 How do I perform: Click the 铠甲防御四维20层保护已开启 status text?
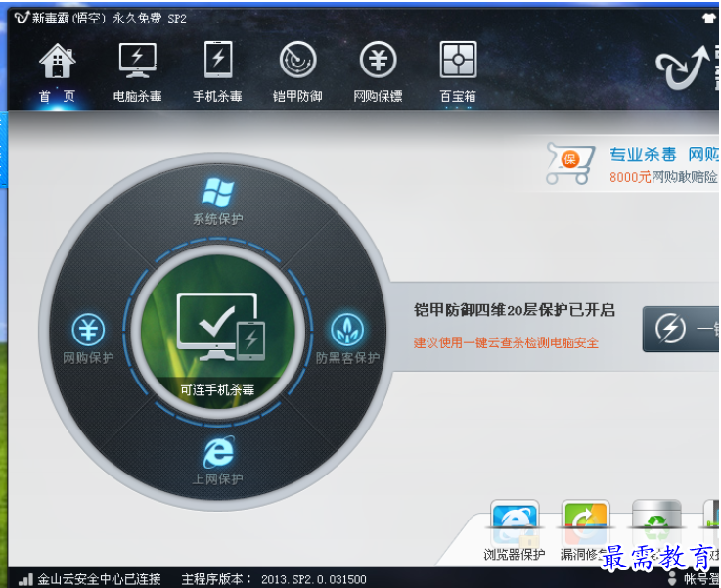tap(514, 310)
